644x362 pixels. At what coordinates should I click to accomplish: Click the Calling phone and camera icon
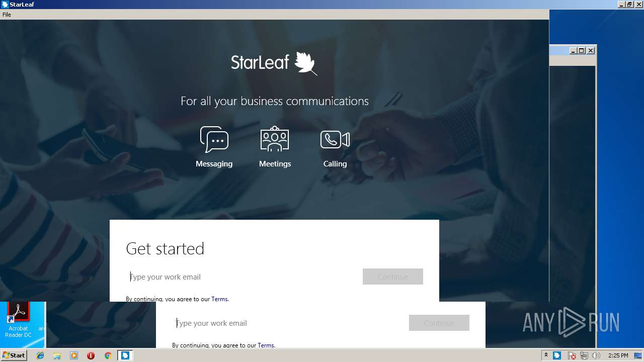coord(335,139)
